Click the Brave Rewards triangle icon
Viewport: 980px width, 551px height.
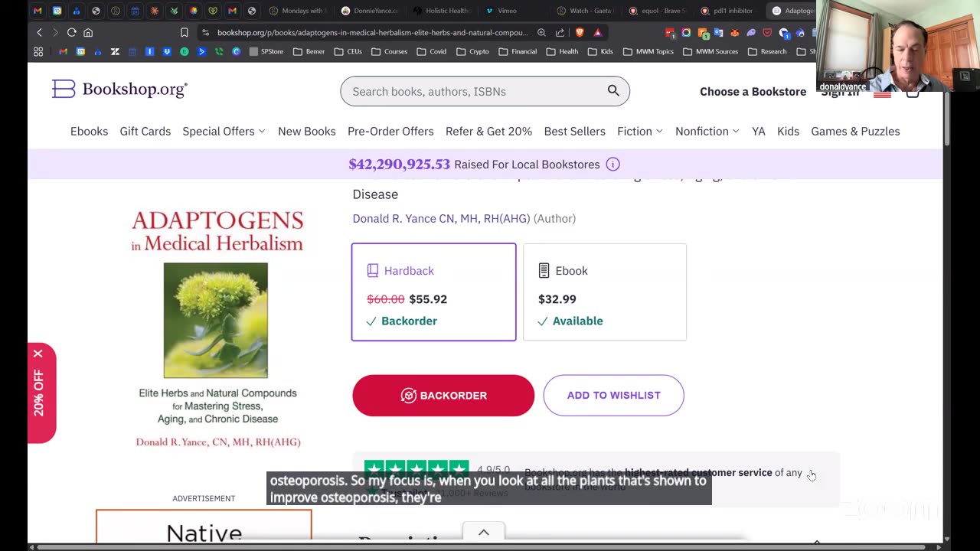point(598,32)
